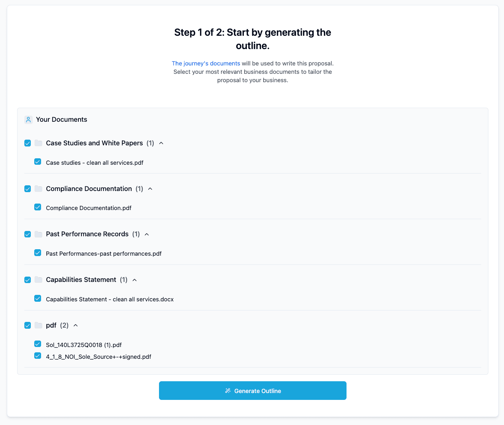The width and height of the screenshot is (504, 425).
Task: Click the folder icon beside Past Performance Records
Action: pyautogui.click(x=38, y=234)
